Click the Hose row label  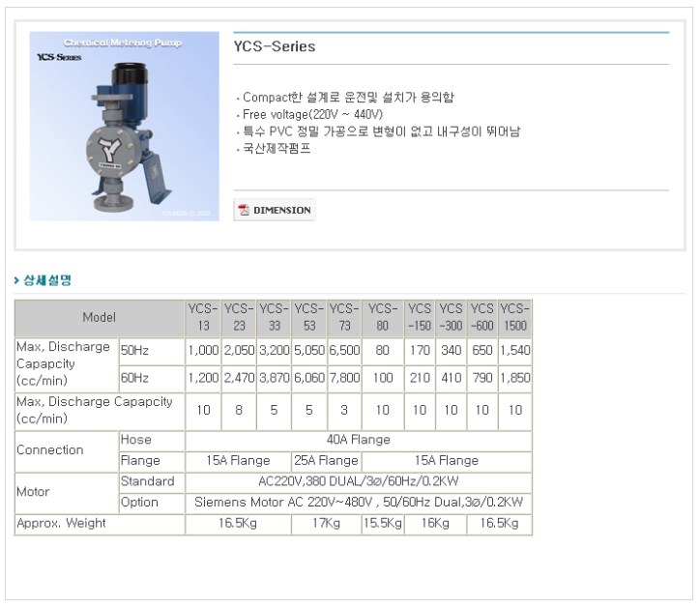pyautogui.click(x=152, y=441)
